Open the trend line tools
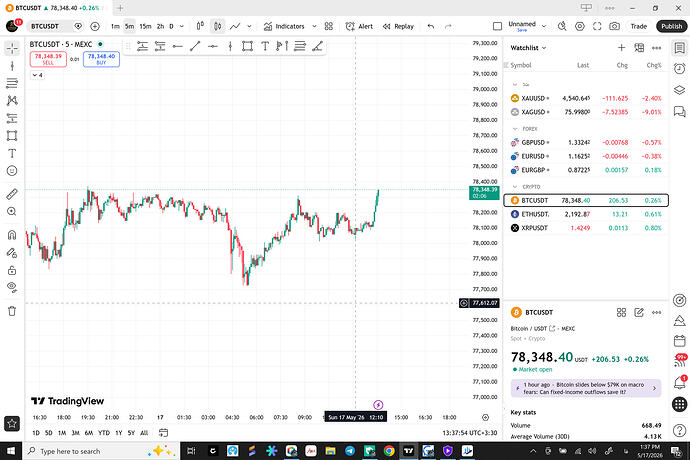Image resolution: width=690 pixels, height=460 pixels. (12, 66)
